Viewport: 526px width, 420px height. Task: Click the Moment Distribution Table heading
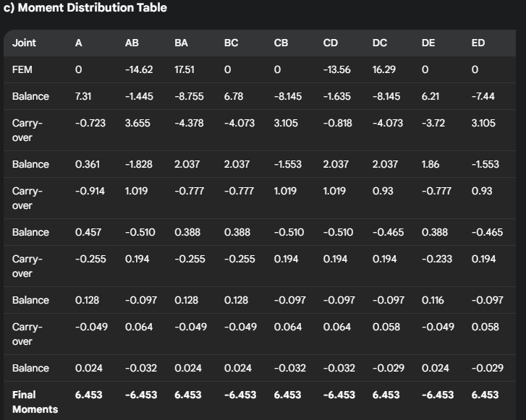pyautogui.click(x=85, y=8)
